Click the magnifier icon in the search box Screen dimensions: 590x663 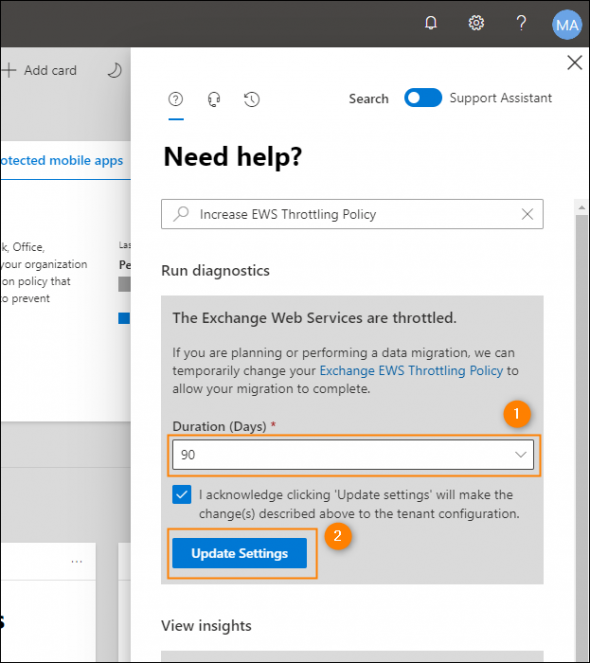point(181,214)
